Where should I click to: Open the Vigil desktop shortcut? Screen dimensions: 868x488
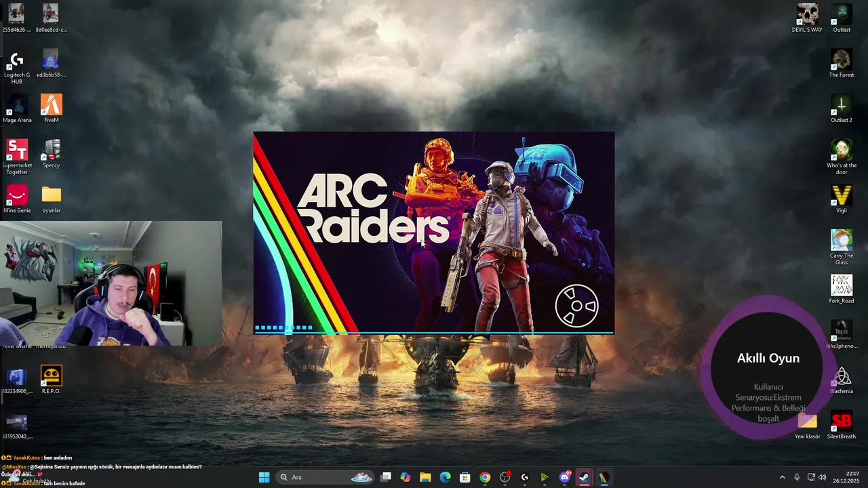pyautogui.click(x=842, y=199)
